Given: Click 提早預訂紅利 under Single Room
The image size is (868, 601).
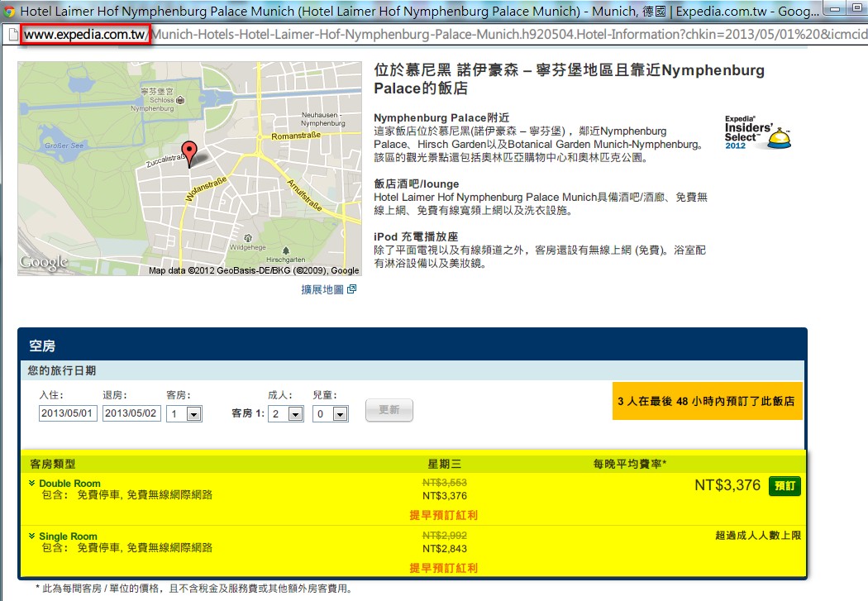Looking at the screenshot, I should coord(443,568).
